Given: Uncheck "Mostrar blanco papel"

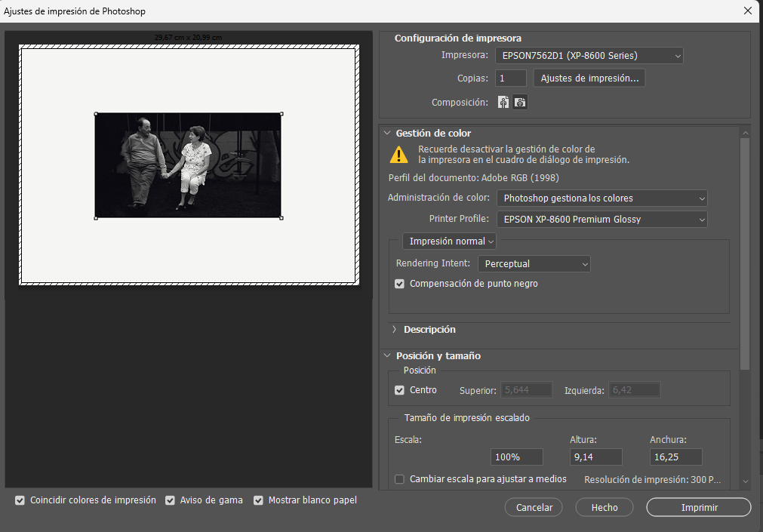Looking at the screenshot, I should click(x=258, y=500).
